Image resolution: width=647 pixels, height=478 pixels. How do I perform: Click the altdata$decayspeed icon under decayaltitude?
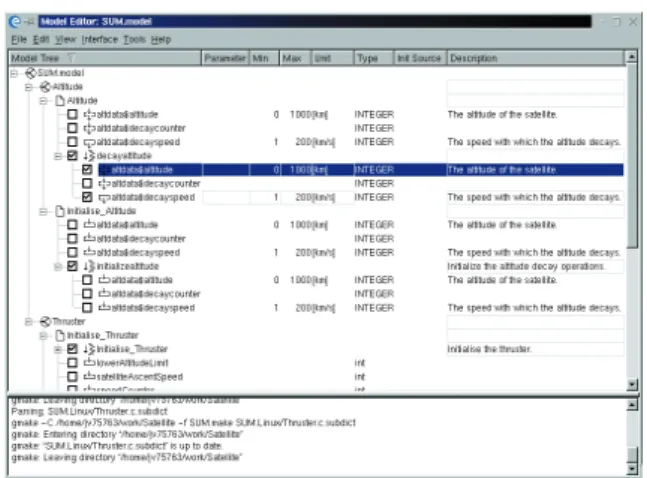point(104,198)
